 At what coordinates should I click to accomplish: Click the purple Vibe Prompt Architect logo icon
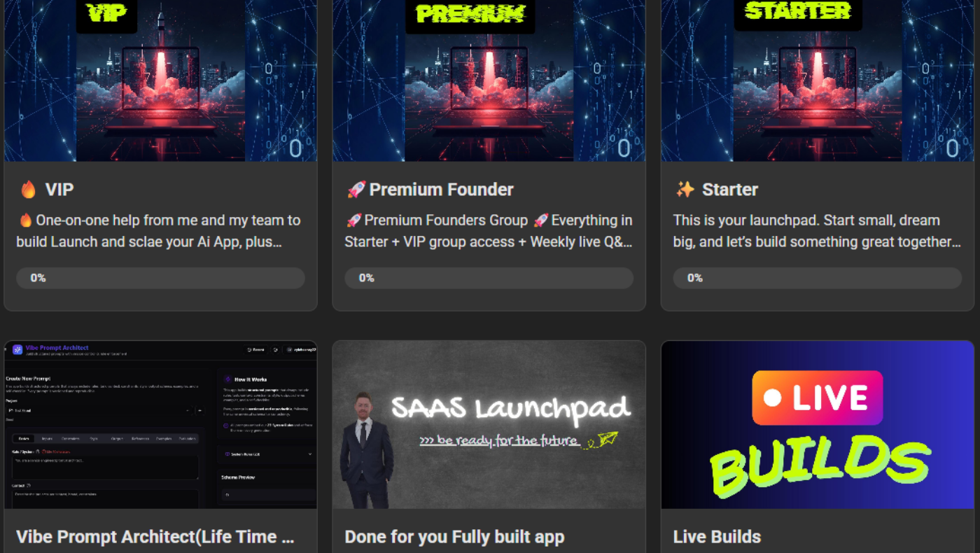point(17,349)
